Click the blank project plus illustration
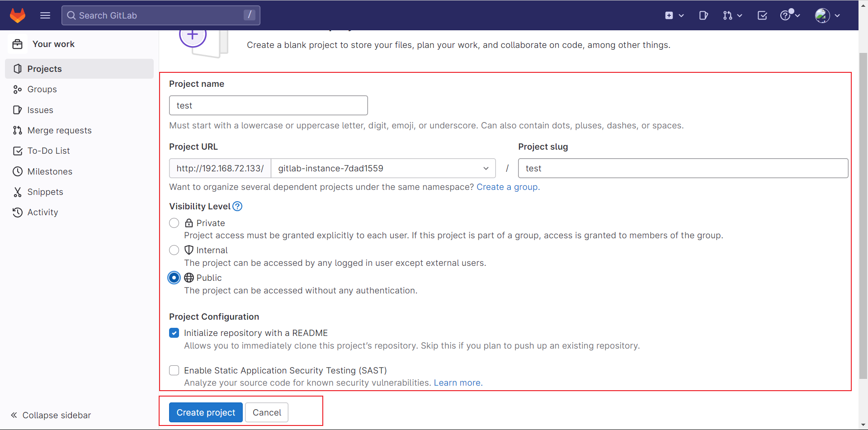 click(x=203, y=43)
